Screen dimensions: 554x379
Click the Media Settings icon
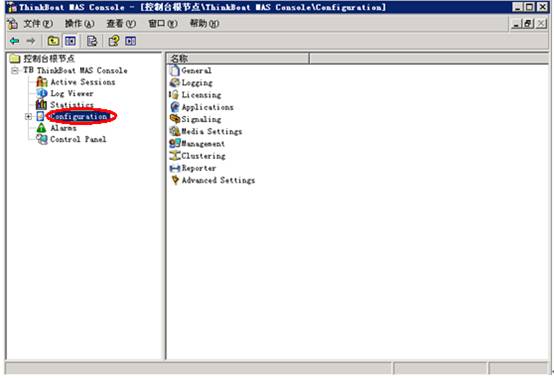pos(175,131)
